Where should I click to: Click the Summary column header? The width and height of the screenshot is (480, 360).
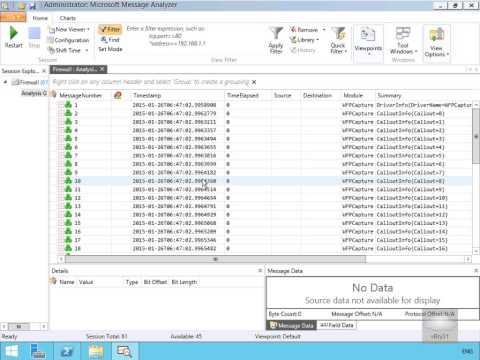389,95
